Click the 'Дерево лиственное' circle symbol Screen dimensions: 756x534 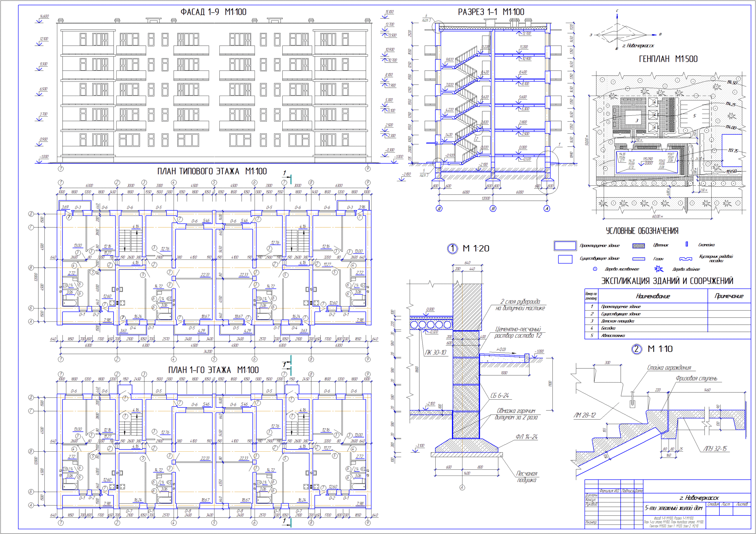pos(595,269)
